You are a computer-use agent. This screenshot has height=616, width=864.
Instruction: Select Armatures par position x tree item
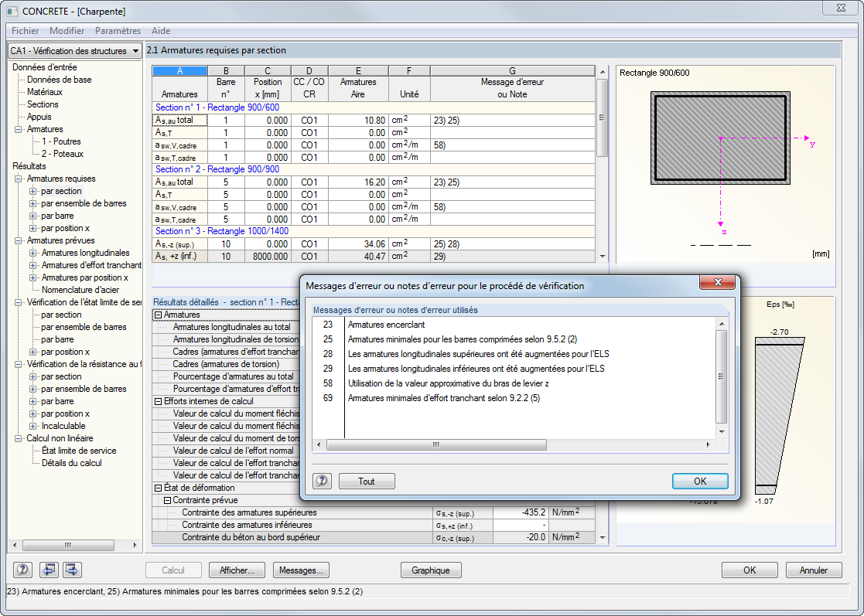point(85,278)
